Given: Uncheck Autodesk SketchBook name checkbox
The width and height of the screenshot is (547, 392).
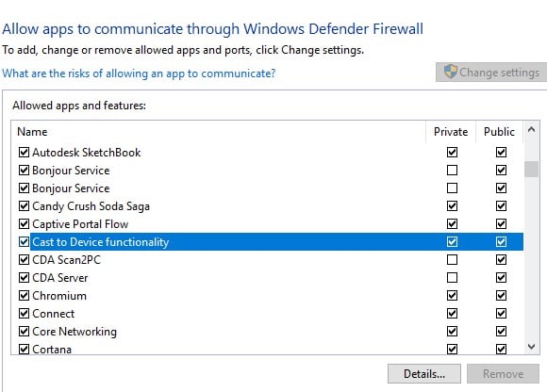Looking at the screenshot, I should coord(24,153).
